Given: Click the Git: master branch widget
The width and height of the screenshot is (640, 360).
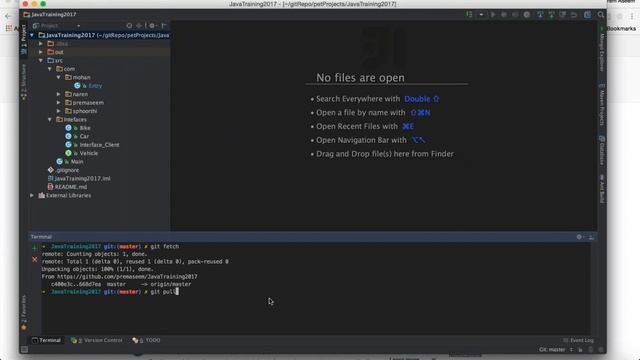Looking at the screenshot, I should tap(556, 350).
